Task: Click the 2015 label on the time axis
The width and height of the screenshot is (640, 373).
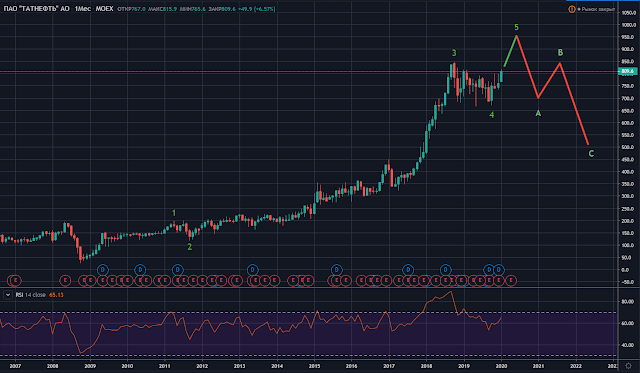Action: click(314, 366)
